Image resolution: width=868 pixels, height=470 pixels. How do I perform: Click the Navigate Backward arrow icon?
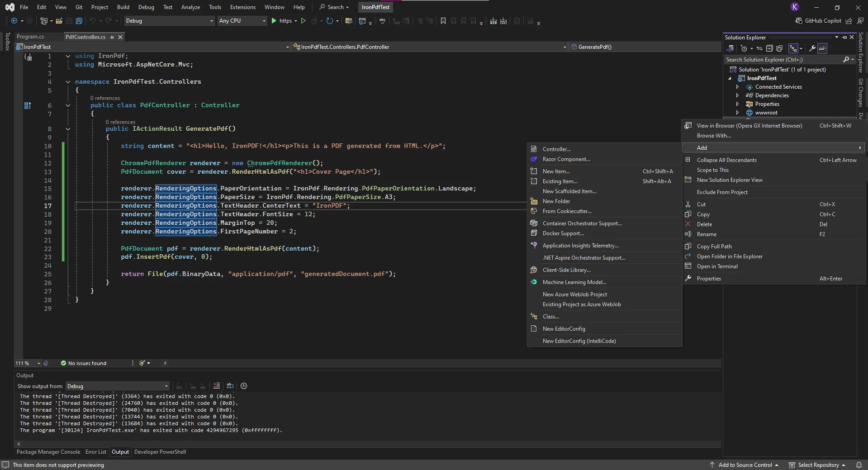tap(14, 21)
